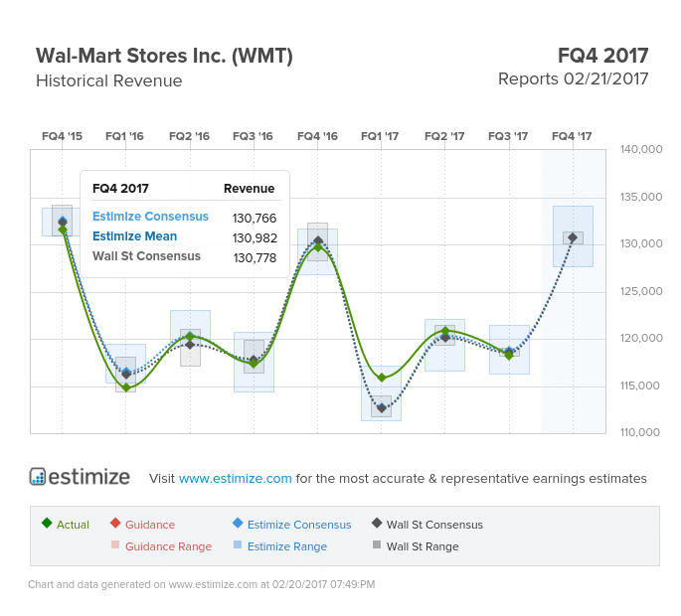The width and height of the screenshot is (681, 616).
Task: Click the Actual legend label
Action: click(x=73, y=525)
